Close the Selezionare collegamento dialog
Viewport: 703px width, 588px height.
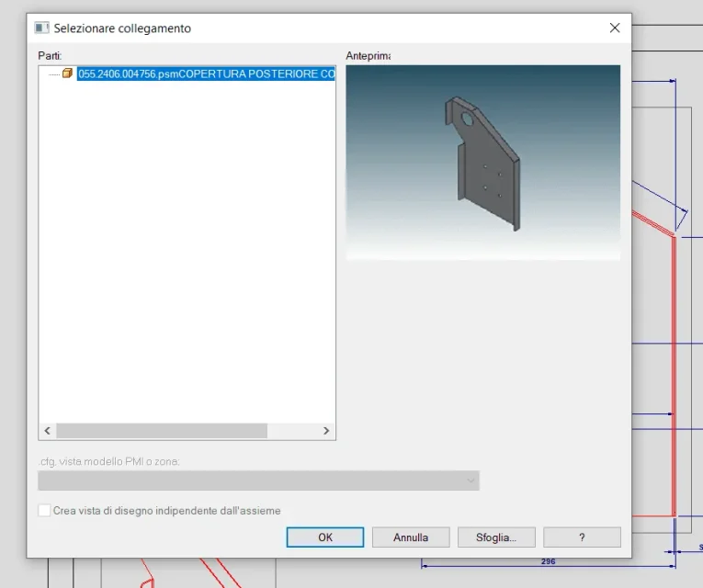615,28
